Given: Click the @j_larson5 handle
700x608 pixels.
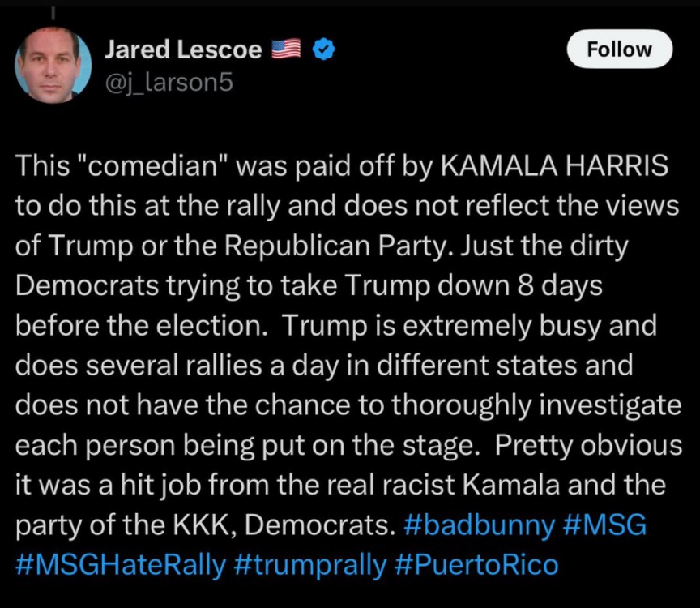Looking at the screenshot, I should pyautogui.click(x=169, y=82).
